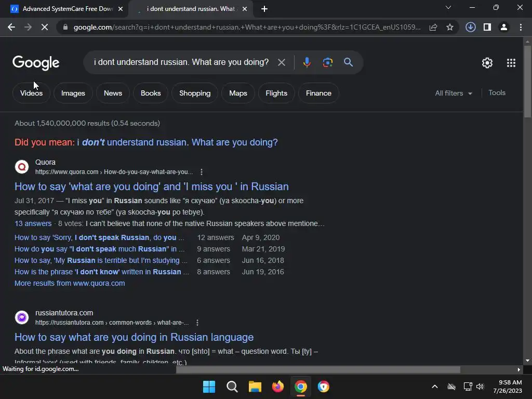Close Advanced SystemCare tab
This screenshot has height=399, width=532.
tap(121, 9)
